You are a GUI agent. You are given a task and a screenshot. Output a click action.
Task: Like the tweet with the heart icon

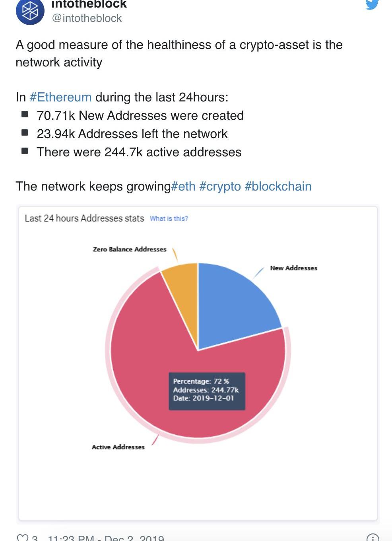23,538
